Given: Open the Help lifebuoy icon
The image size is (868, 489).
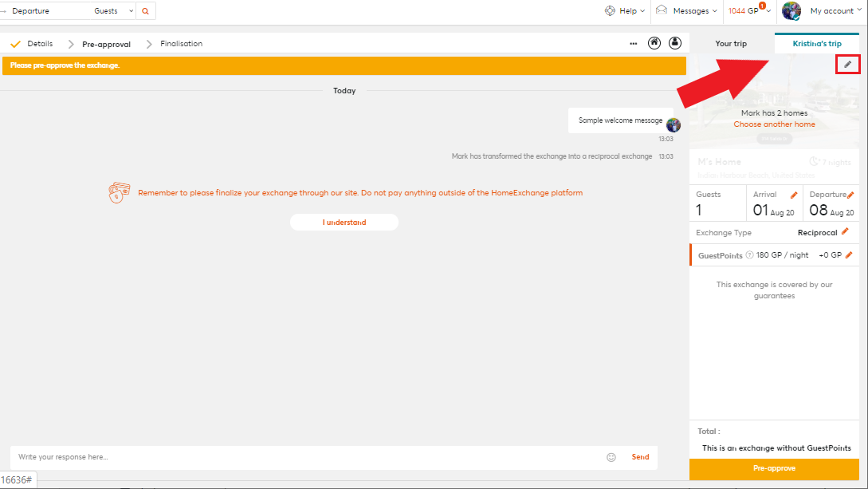Looking at the screenshot, I should (x=610, y=10).
